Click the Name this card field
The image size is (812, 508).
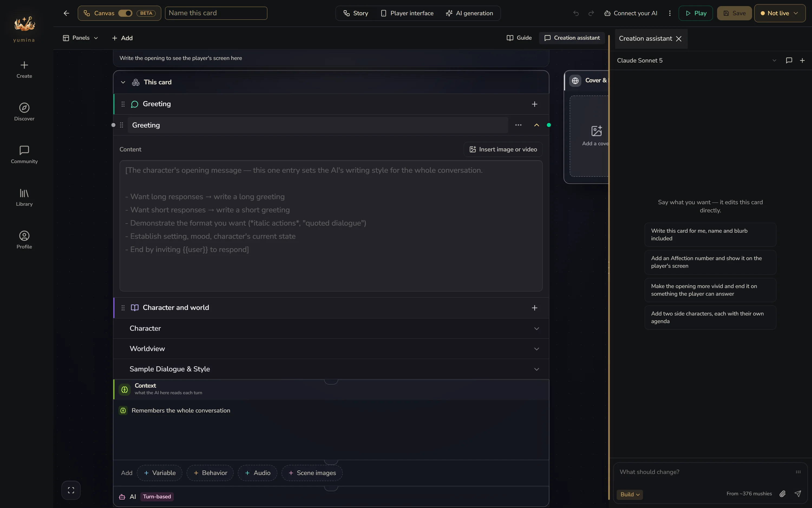coord(216,13)
